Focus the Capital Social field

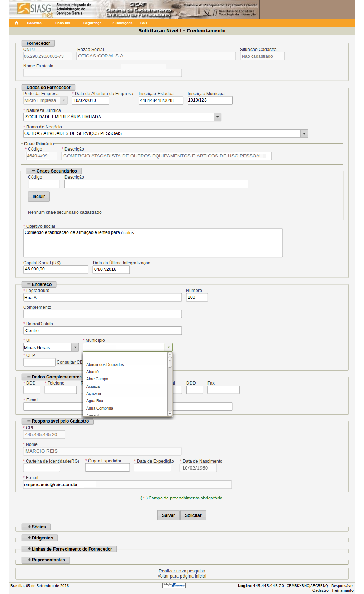56,269
